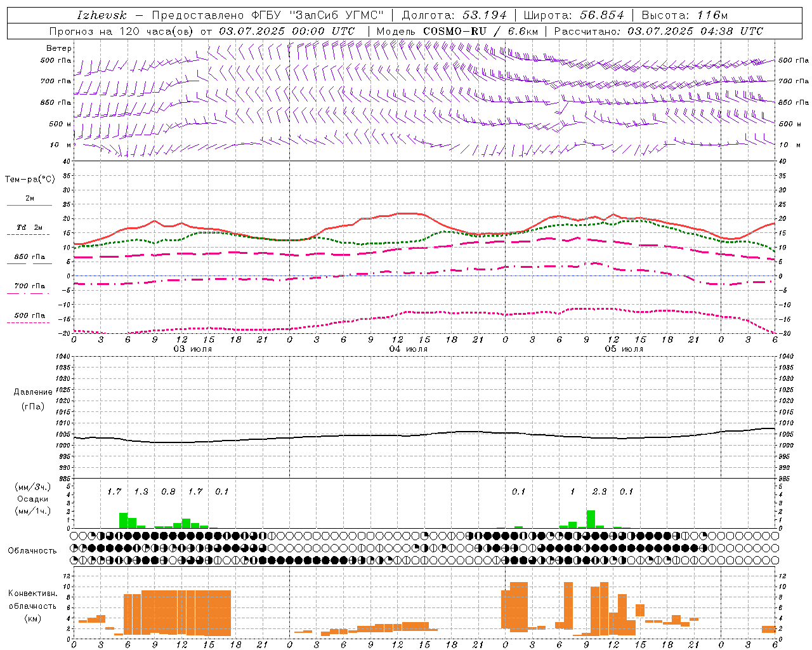Click the Izhevsk station name in the header
This screenshot has height=650, width=812.
pos(101,15)
